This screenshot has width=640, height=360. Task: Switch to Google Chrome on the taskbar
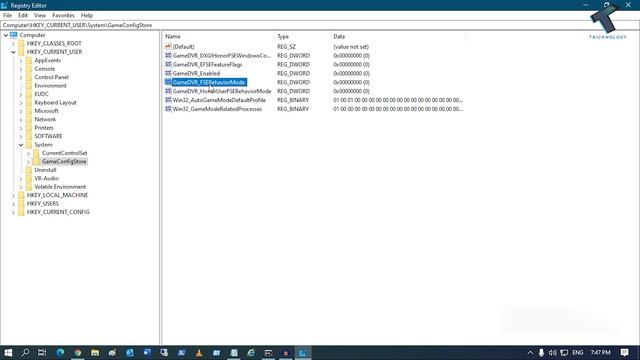tap(78, 353)
